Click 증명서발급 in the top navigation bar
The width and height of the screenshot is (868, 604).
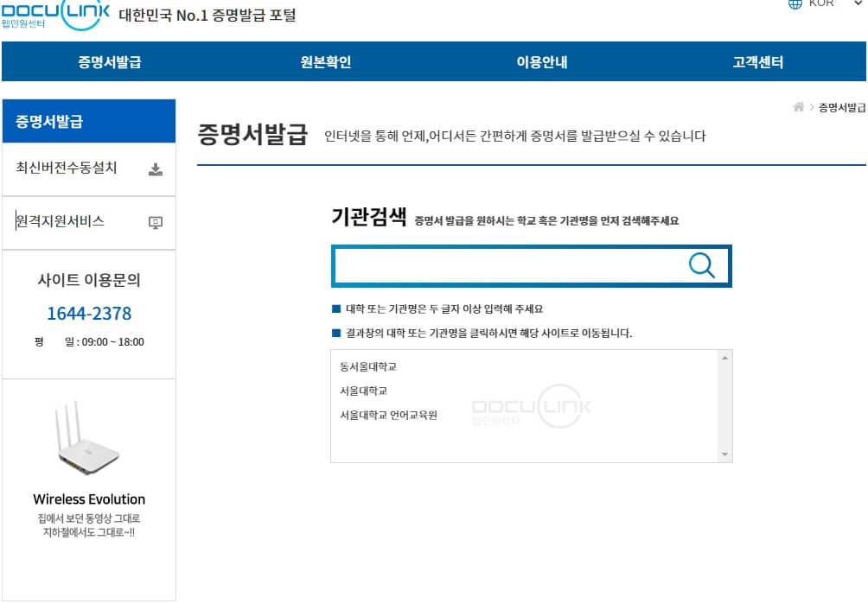point(107,61)
